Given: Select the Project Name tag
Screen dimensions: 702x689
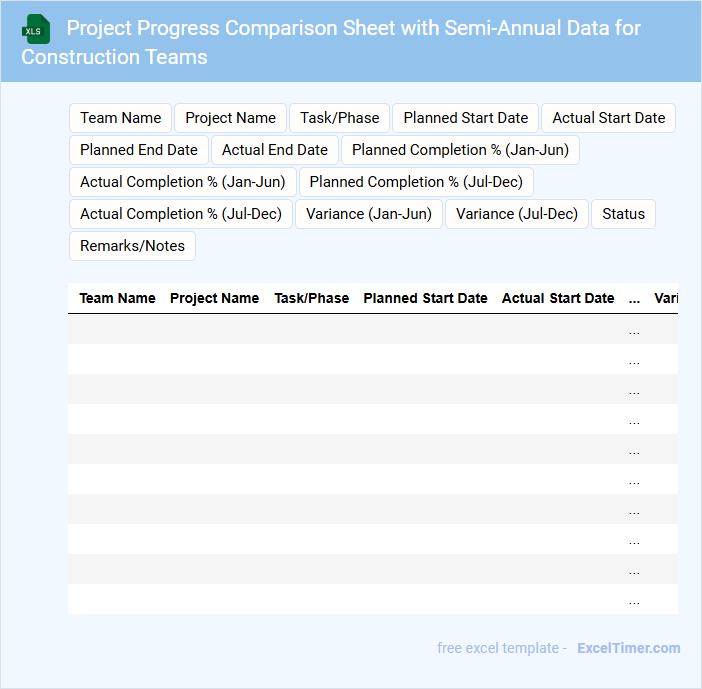Looking at the screenshot, I should (230, 118).
